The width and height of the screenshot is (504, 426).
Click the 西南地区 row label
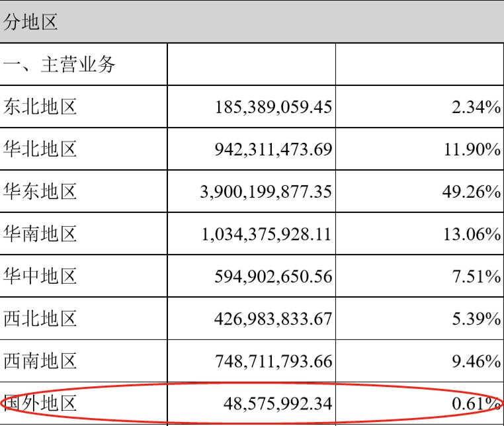[x=40, y=361]
